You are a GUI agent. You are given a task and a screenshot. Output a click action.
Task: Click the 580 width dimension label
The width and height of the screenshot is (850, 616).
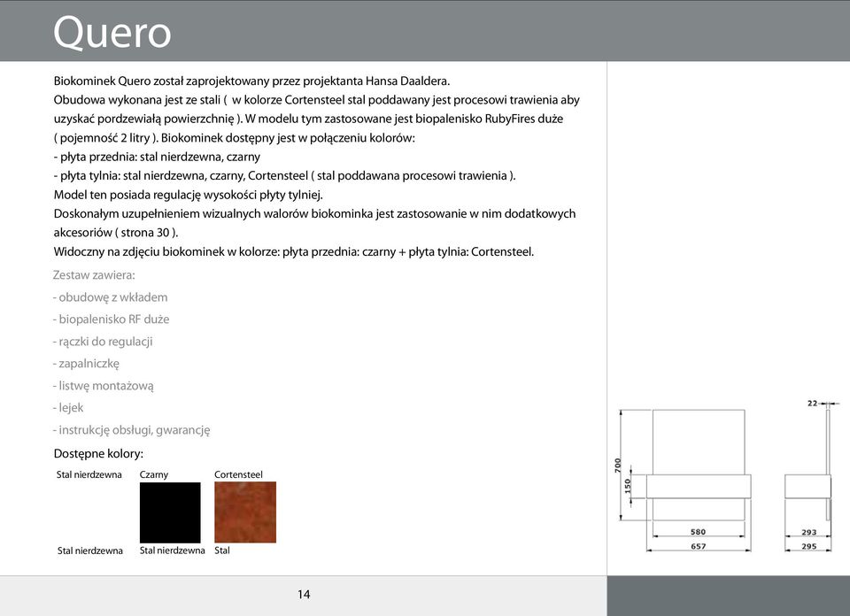(x=699, y=532)
